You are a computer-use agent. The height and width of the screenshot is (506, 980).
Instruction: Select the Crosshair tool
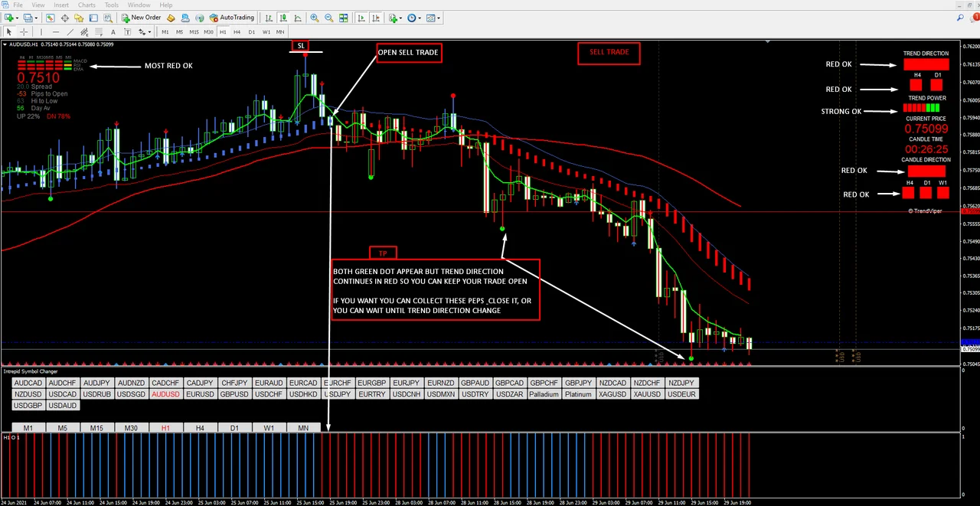point(24,32)
